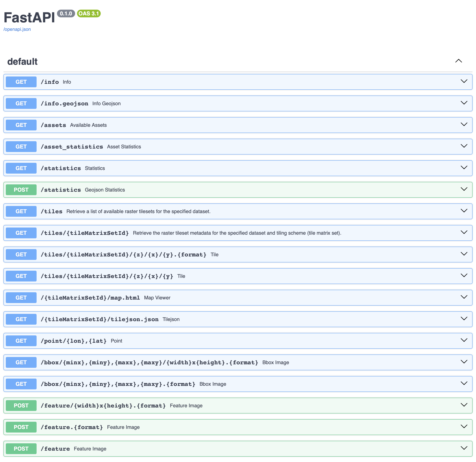Click Bbox Image endpoint with width x height

click(x=149, y=363)
